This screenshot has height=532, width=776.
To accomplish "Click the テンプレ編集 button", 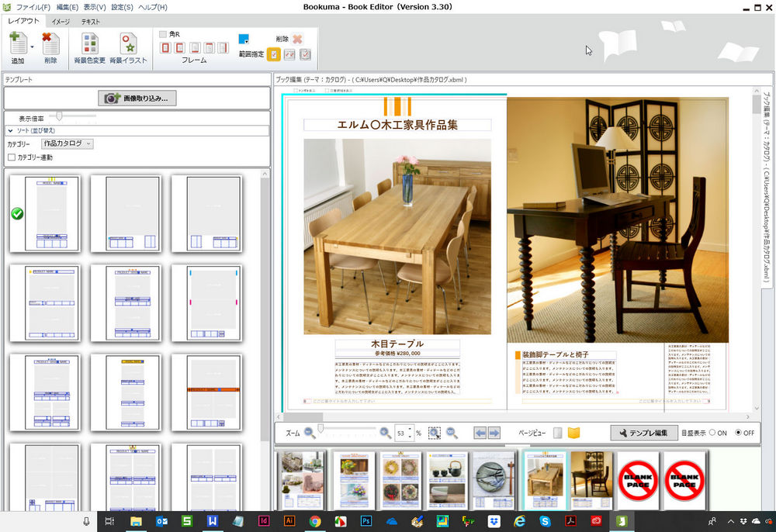I will [x=642, y=433].
